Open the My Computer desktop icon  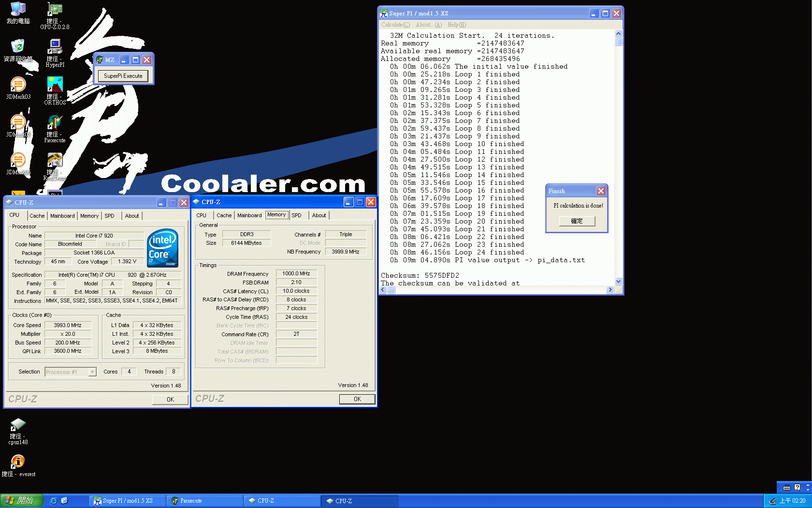[x=18, y=12]
